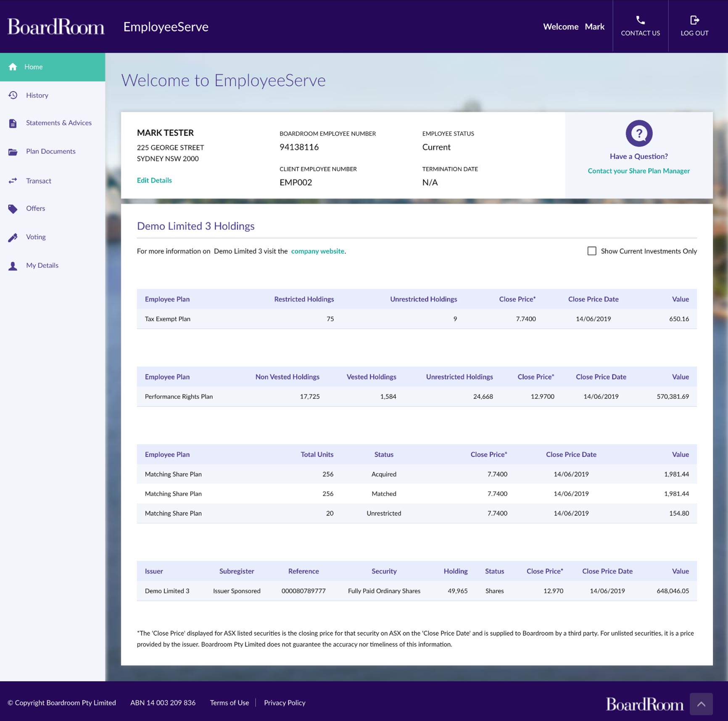The width and height of the screenshot is (728, 721).
Task: Click vested holdings value 1,584
Action: point(388,397)
